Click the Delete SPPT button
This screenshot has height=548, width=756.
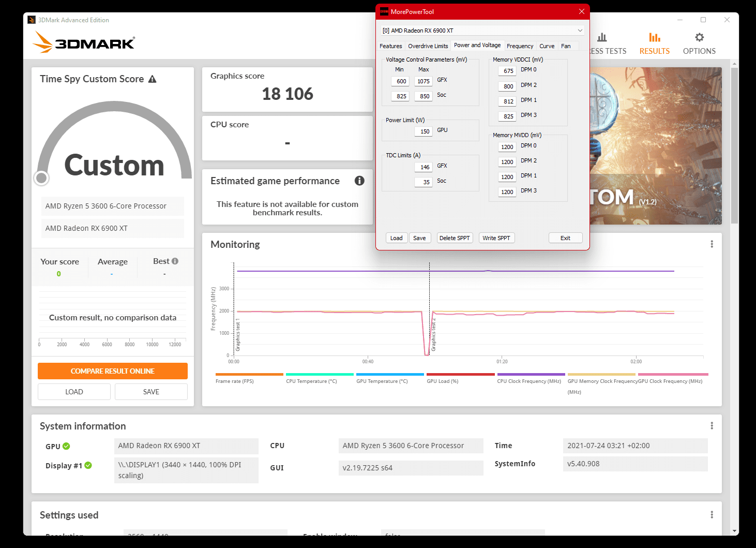click(455, 238)
